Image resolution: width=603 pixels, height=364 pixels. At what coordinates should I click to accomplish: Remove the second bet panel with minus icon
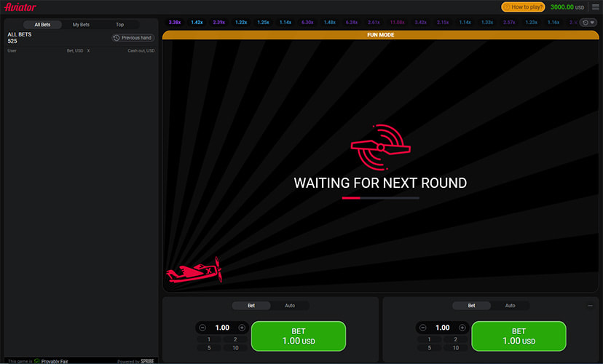(x=590, y=306)
